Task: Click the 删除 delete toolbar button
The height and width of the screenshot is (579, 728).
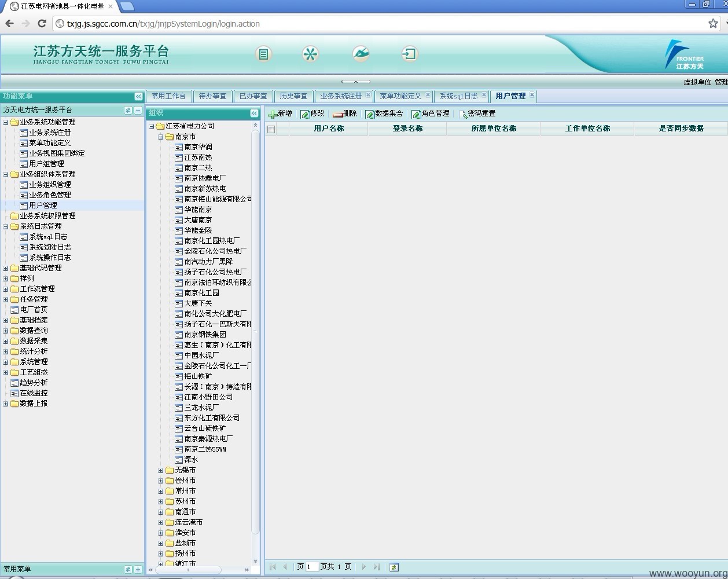Action: [x=345, y=114]
